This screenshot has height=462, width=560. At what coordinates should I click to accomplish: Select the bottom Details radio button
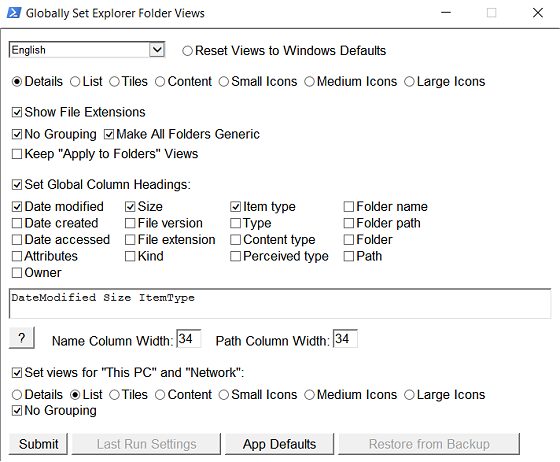(x=17, y=395)
